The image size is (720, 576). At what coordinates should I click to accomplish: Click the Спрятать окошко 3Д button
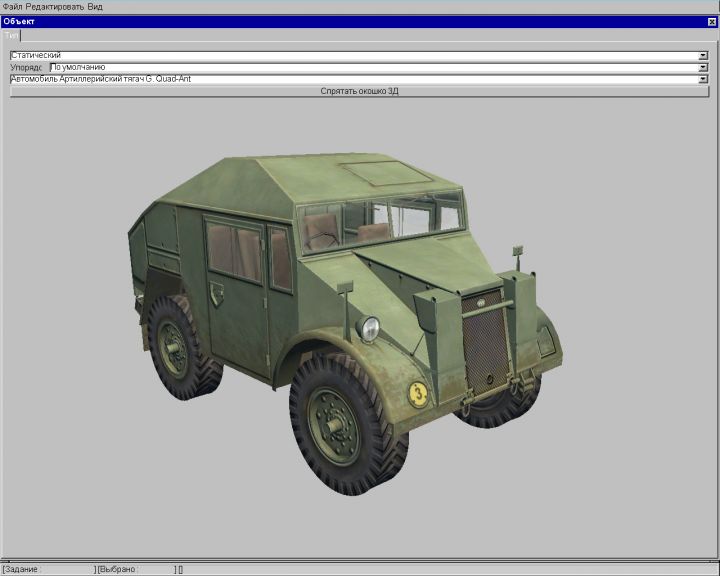coord(359,91)
